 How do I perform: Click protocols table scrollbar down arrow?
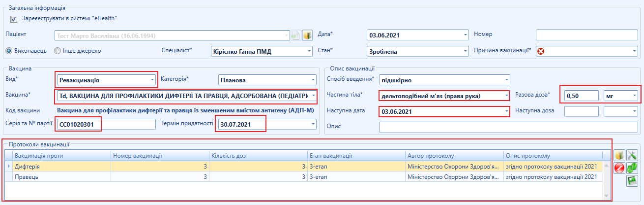[606, 196]
